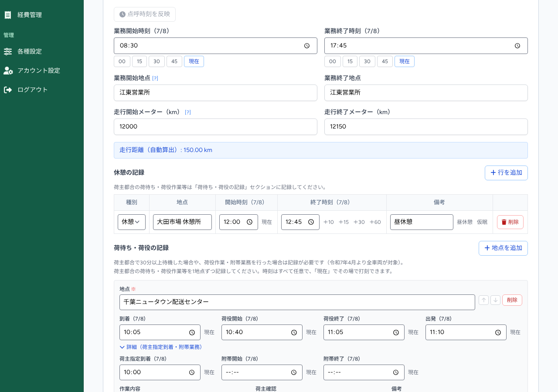Click the 業務開始地点 input field
The image size is (558, 392).
(x=215, y=93)
